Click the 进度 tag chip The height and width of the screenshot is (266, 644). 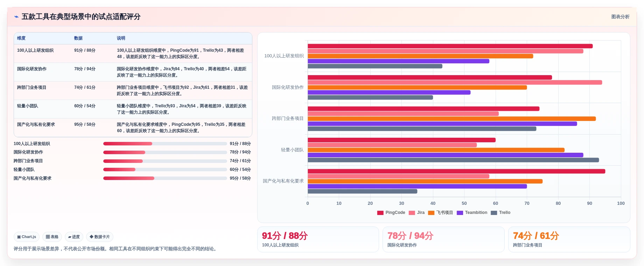tap(74, 237)
